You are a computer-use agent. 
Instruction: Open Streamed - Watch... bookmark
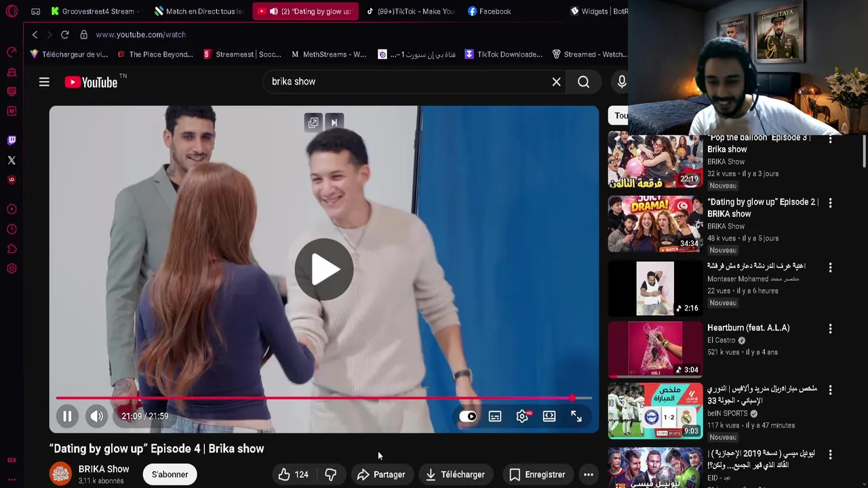coord(589,54)
